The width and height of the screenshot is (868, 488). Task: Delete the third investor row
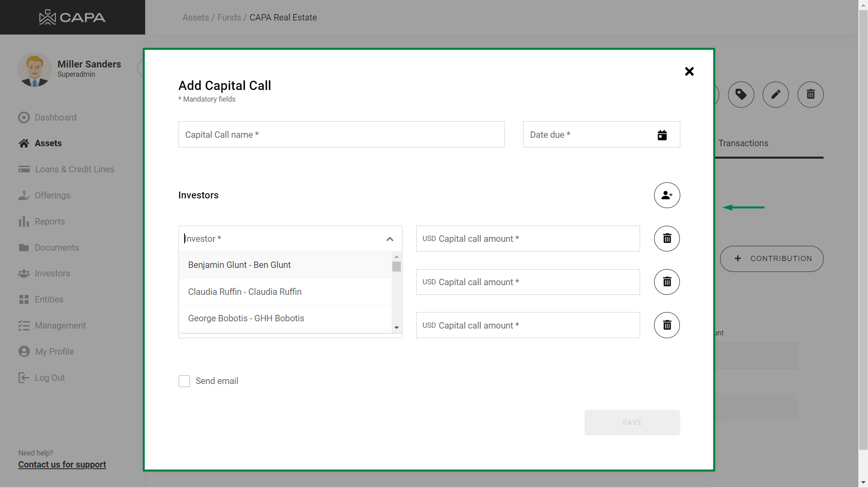point(667,325)
